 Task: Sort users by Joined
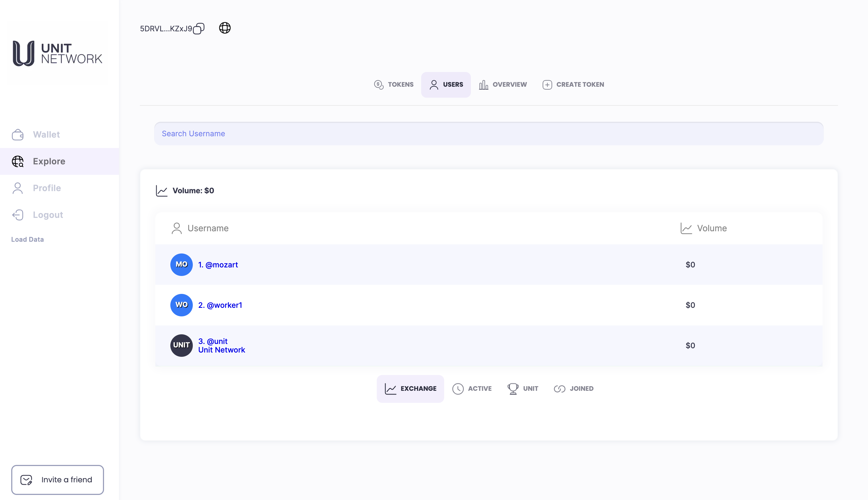point(574,388)
